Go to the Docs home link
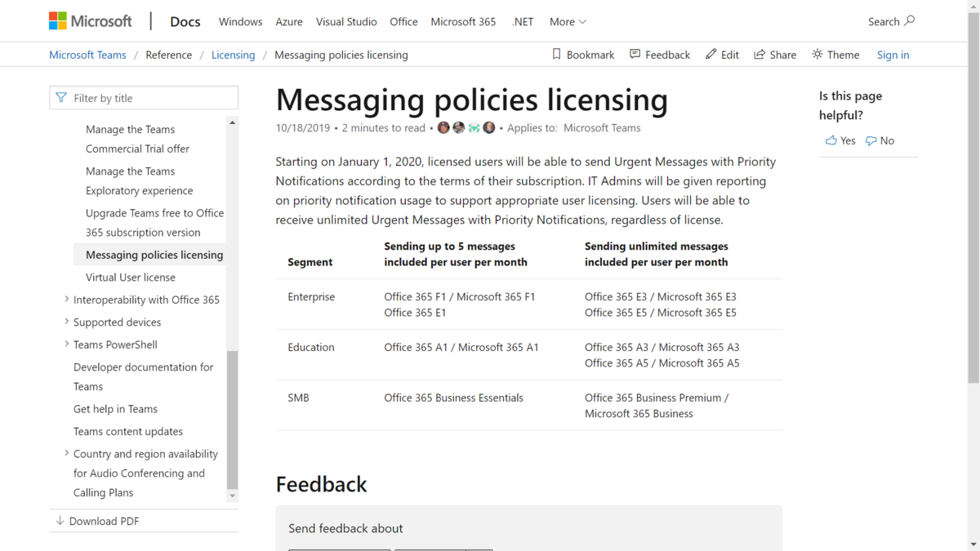This screenshot has height=551, width=980. tap(185, 22)
